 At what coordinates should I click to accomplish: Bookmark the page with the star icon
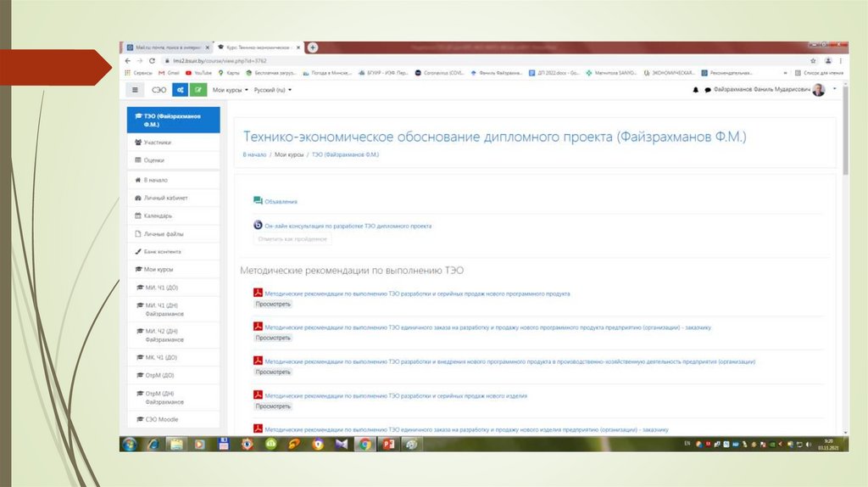click(x=813, y=61)
